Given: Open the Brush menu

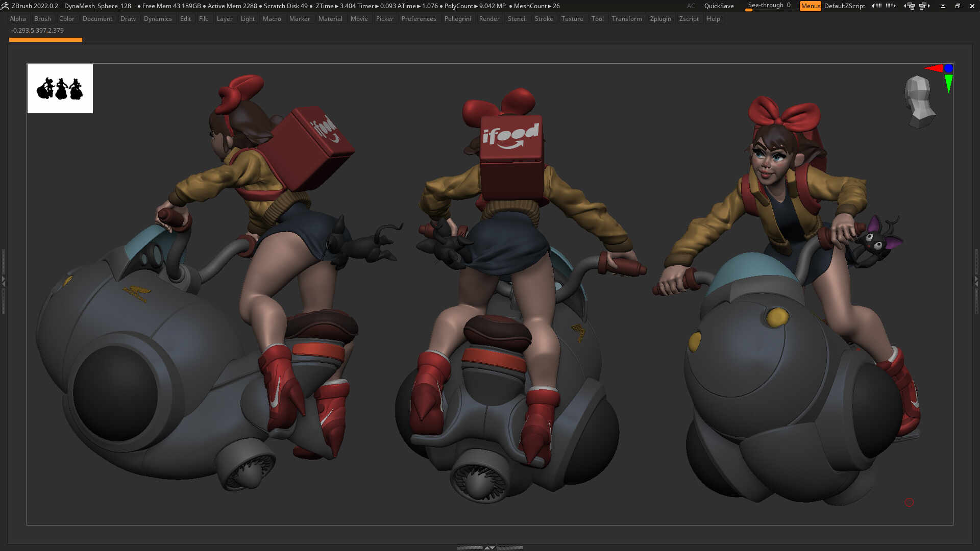Looking at the screenshot, I should coord(42,19).
